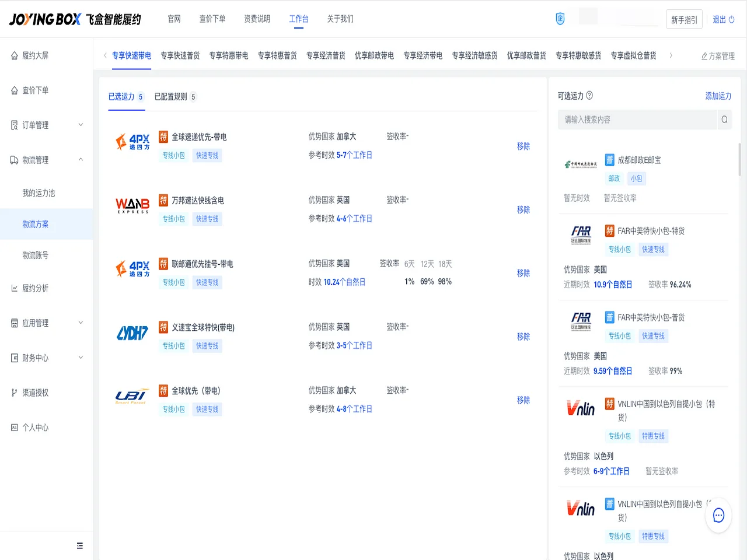Image resolution: width=747 pixels, height=560 pixels.
Task: Open the 工作台 navigation item
Action: (299, 18)
